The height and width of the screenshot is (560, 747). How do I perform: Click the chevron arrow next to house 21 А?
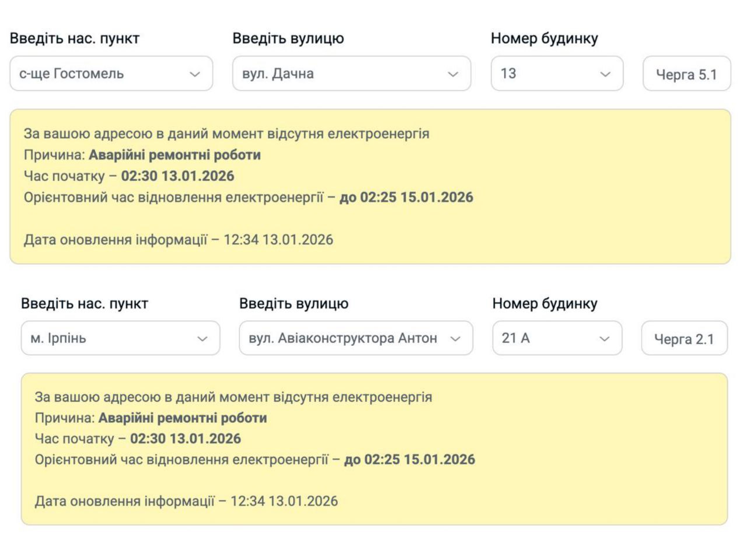point(605,339)
